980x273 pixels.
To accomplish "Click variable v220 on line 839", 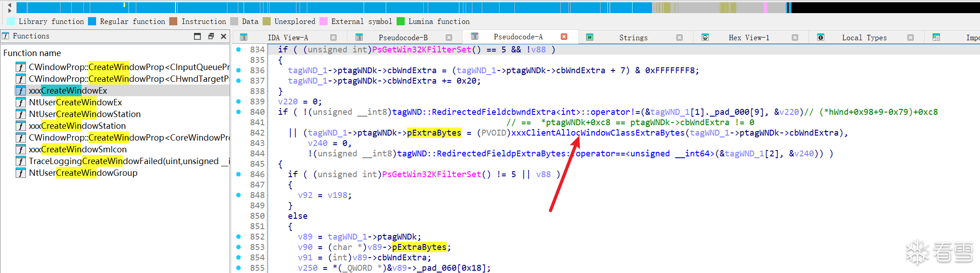I will point(288,101).
